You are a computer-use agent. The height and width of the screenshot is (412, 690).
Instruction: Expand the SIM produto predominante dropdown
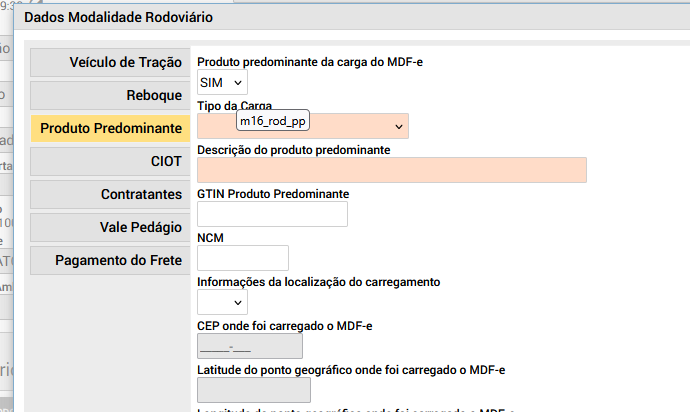(x=222, y=82)
